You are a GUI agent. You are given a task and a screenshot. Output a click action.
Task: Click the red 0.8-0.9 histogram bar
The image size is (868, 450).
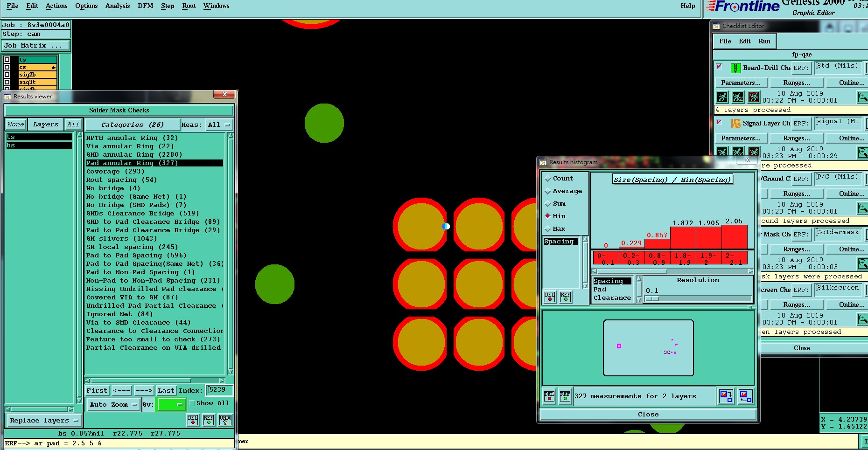coord(657,244)
